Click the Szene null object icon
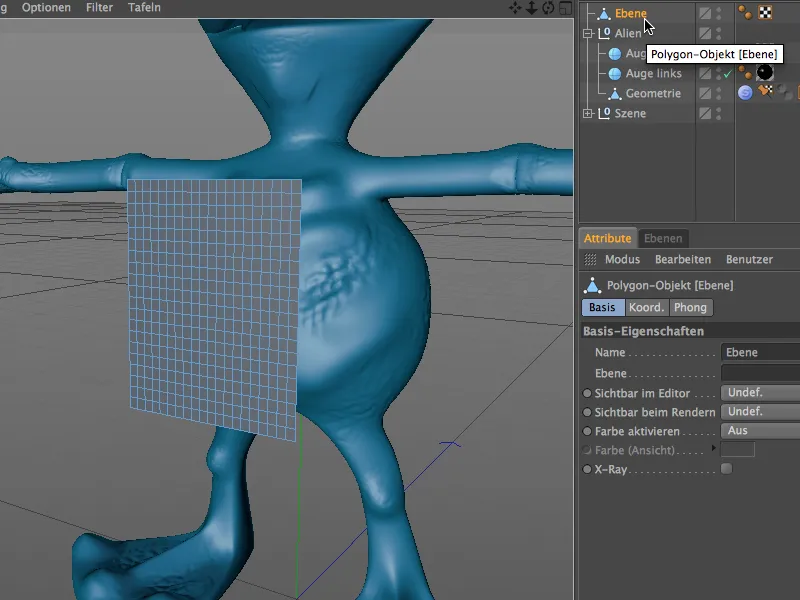Image resolution: width=800 pixels, height=600 pixels. [604, 113]
